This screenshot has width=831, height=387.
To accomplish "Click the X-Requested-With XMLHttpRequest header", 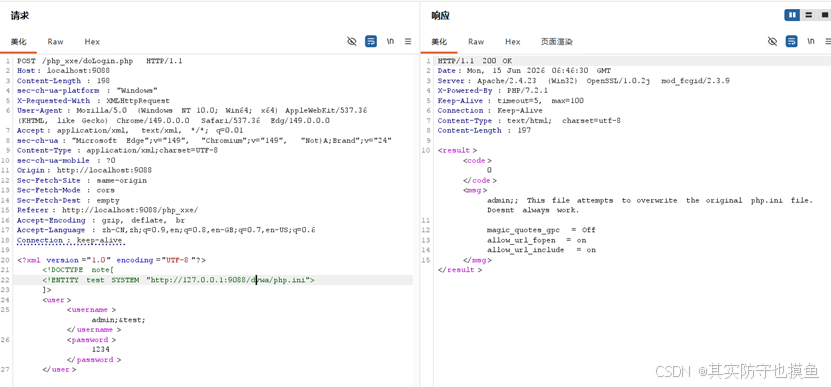I will [93, 101].
